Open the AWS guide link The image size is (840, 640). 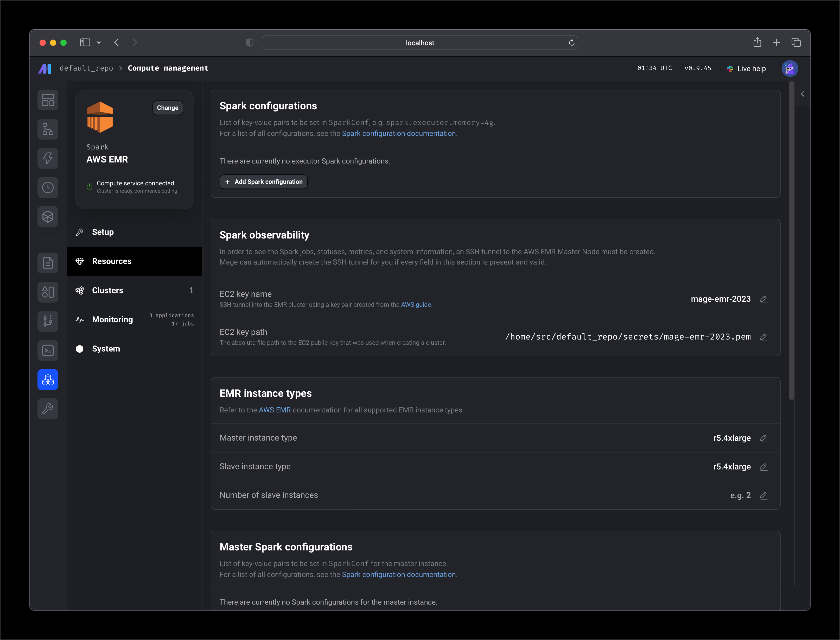416,305
